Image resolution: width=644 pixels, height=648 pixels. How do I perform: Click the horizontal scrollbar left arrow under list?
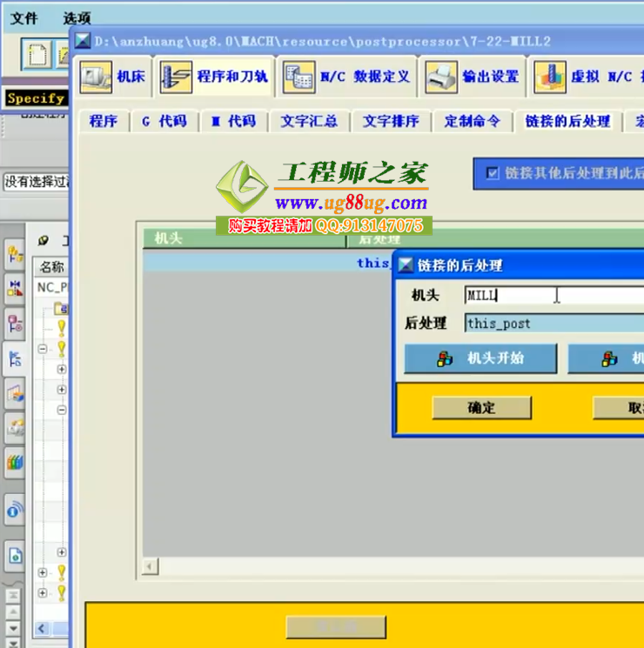pos(150,567)
